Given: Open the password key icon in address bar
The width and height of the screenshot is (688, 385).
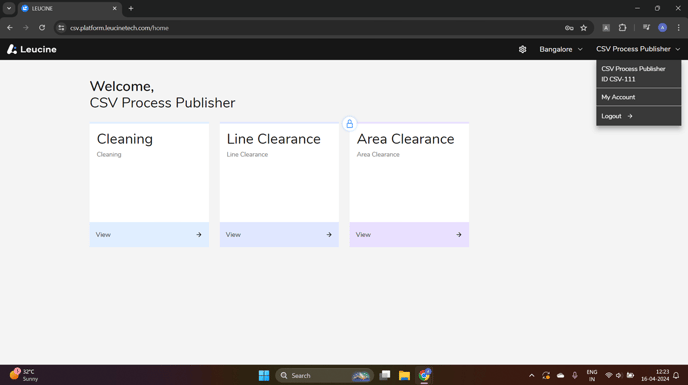Looking at the screenshot, I should (x=569, y=28).
